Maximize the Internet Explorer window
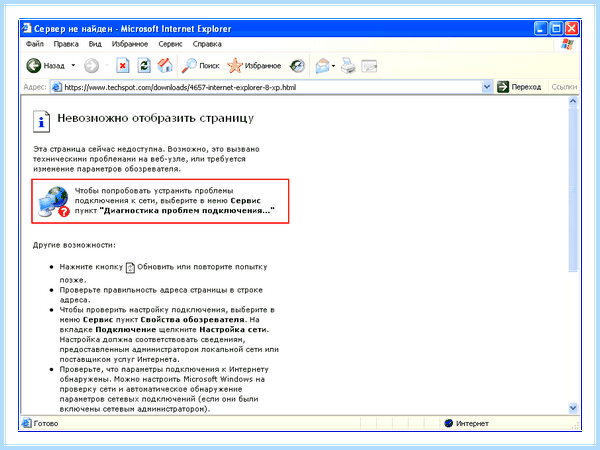The height and width of the screenshot is (450, 600). [556, 29]
